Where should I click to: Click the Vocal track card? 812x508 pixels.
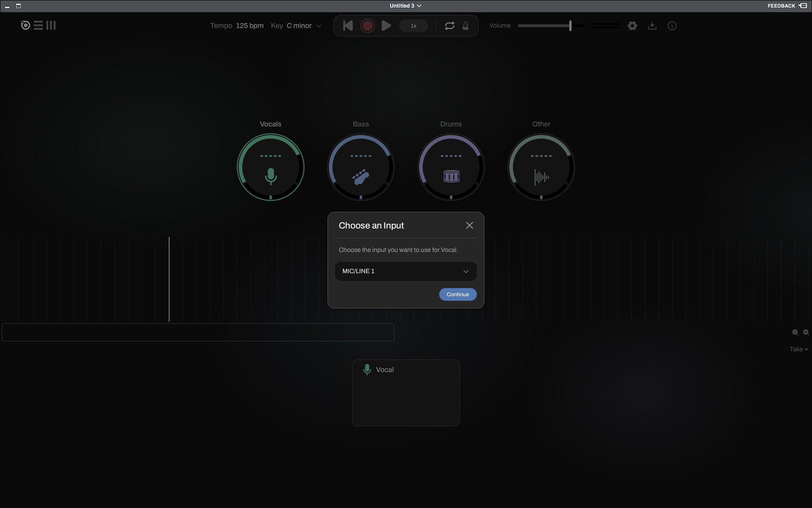point(406,393)
